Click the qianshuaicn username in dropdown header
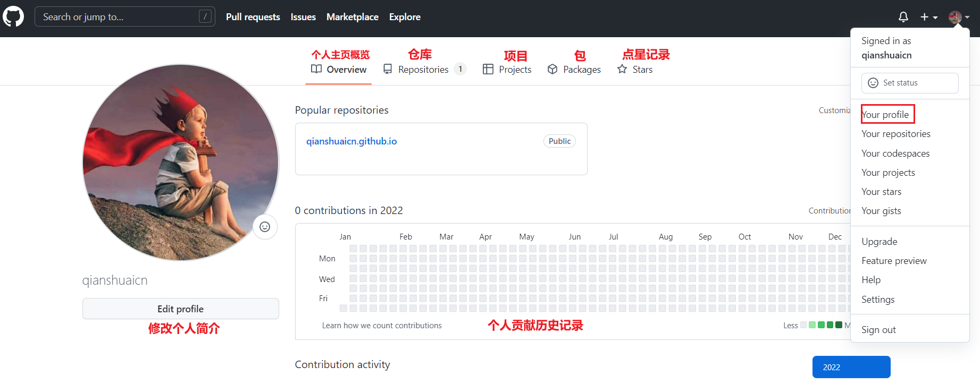Image resolution: width=980 pixels, height=384 pixels. coord(886,55)
